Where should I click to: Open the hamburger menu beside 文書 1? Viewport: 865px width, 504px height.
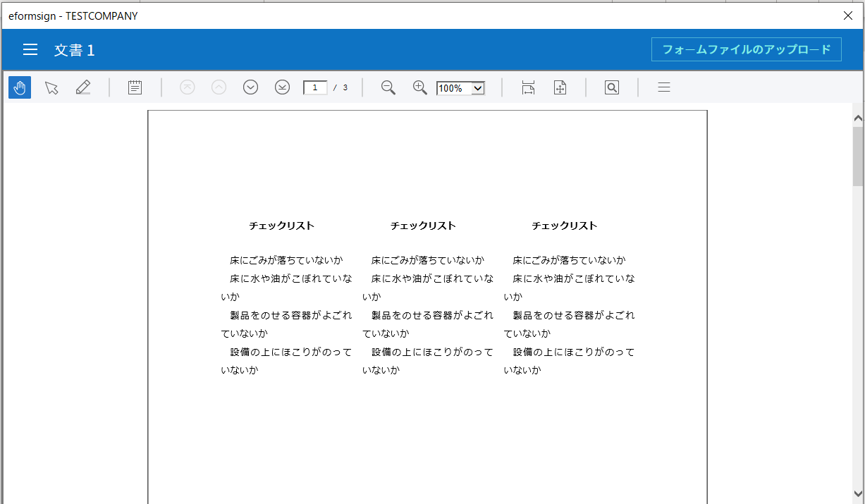[30, 50]
